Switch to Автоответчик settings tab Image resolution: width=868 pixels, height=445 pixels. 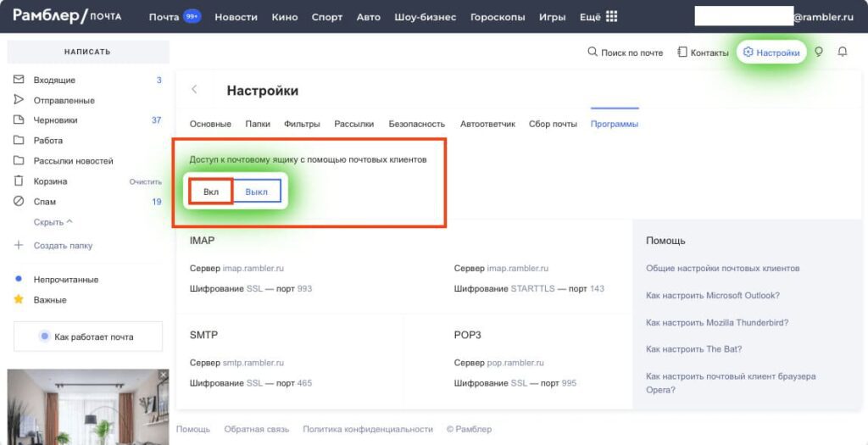click(x=487, y=124)
